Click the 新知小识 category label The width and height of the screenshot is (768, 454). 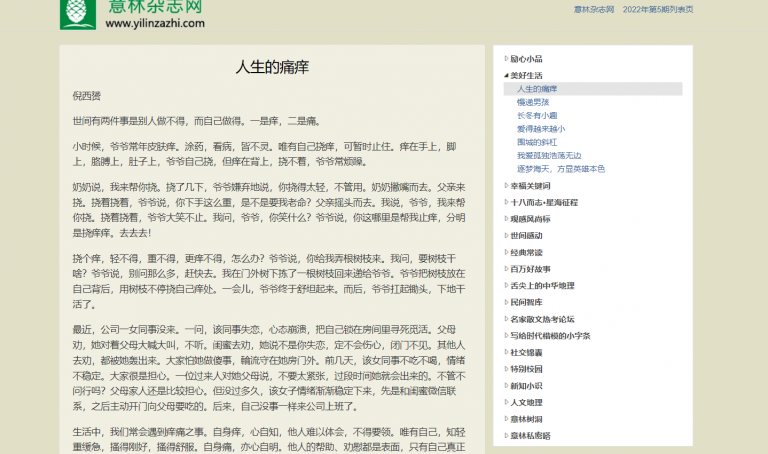pyautogui.click(x=526, y=385)
